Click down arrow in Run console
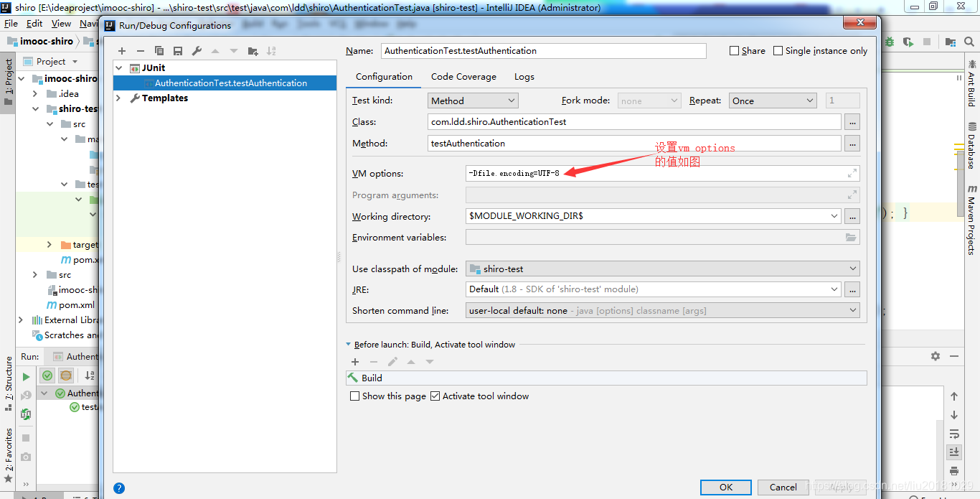Viewport: 980px width, 499px height. click(954, 415)
